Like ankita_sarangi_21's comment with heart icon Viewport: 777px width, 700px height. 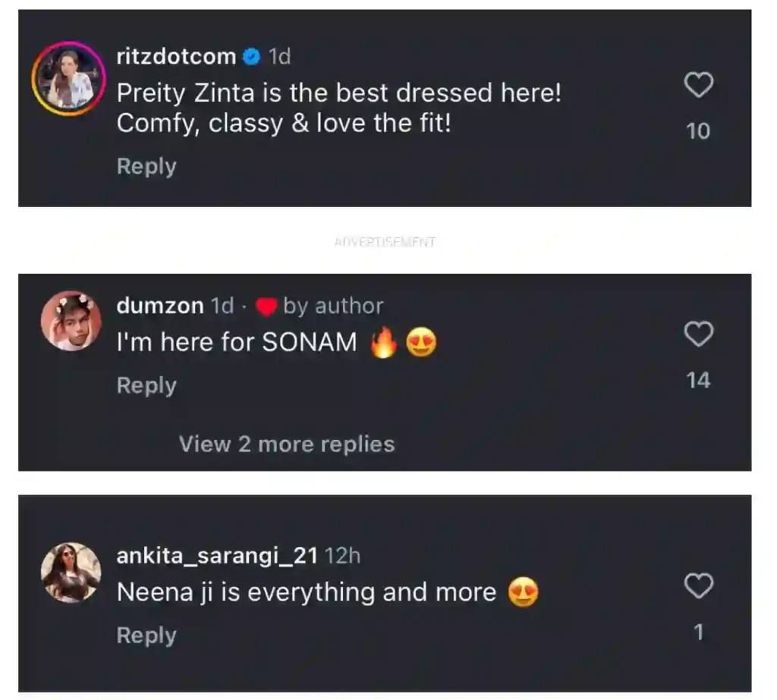click(x=698, y=585)
